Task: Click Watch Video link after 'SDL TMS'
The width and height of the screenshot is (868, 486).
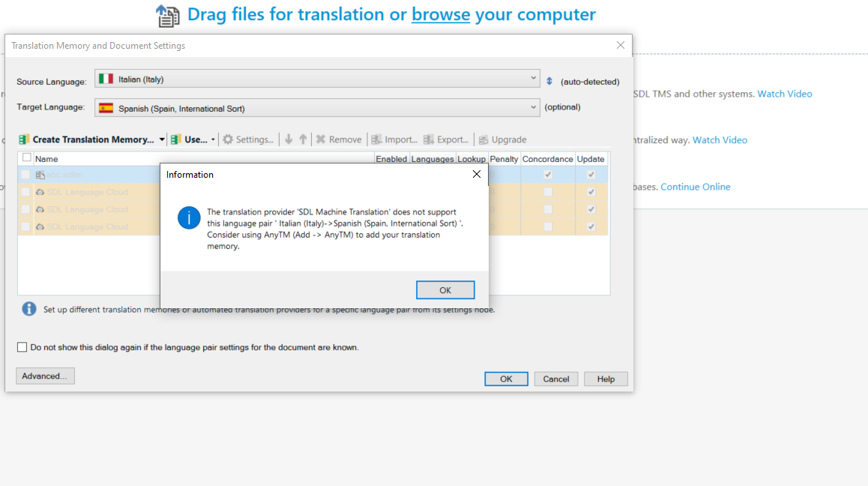Action: tap(784, 94)
